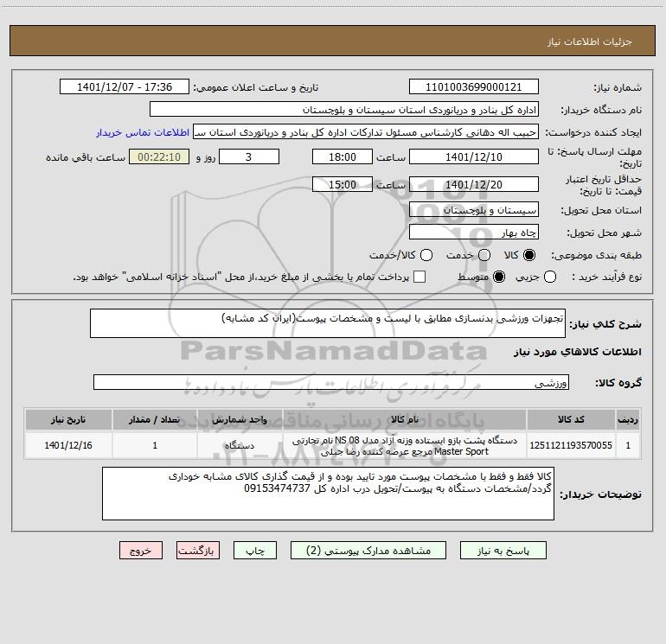The image size is (666, 644).
Task: Choose the جزیی purchase process radio
Action: click(549, 277)
